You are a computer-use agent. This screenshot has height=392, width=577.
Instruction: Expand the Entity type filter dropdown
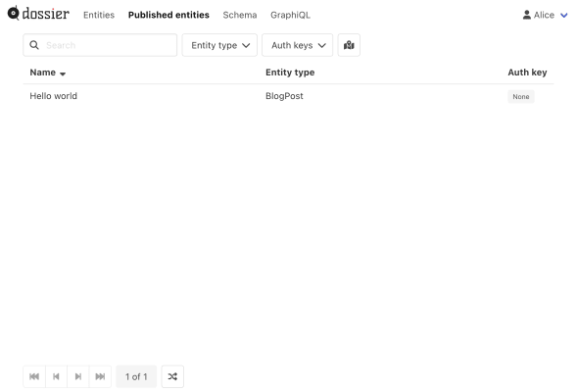(x=219, y=45)
